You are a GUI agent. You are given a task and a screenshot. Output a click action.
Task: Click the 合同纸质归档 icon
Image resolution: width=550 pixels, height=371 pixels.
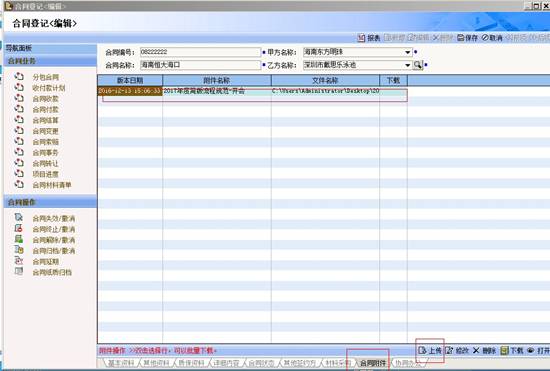tap(19, 272)
